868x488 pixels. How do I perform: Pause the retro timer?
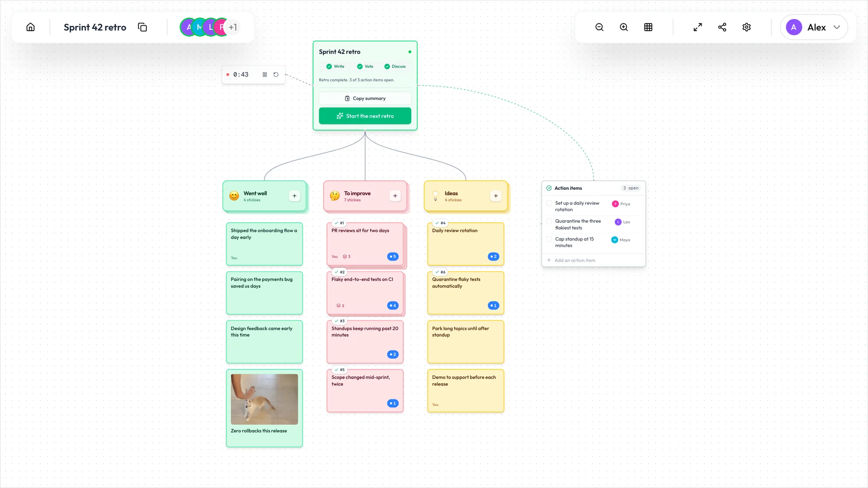click(265, 75)
